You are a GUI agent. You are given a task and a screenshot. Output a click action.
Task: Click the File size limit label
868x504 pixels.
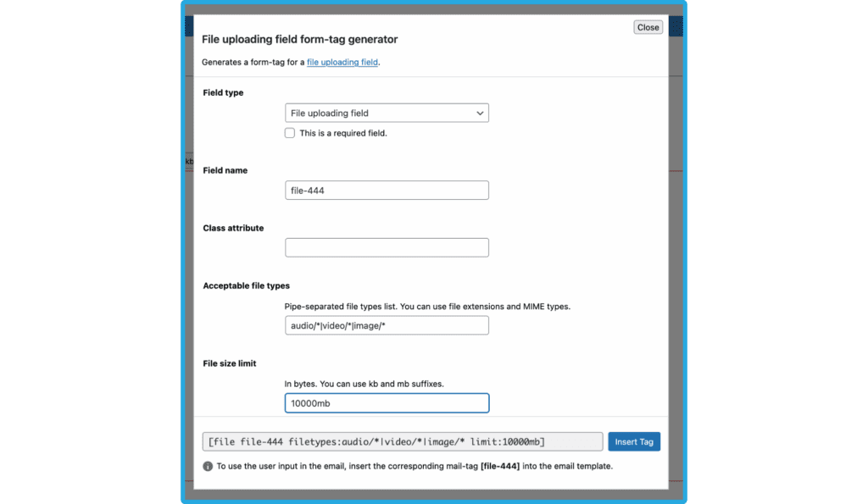pyautogui.click(x=229, y=363)
